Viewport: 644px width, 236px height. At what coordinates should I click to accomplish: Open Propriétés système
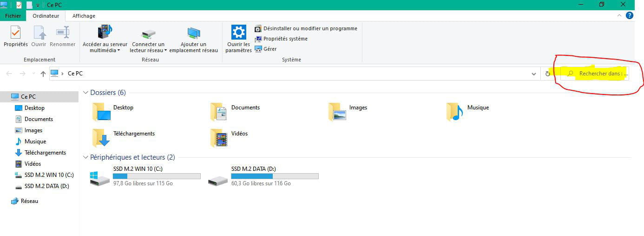click(x=285, y=39)
